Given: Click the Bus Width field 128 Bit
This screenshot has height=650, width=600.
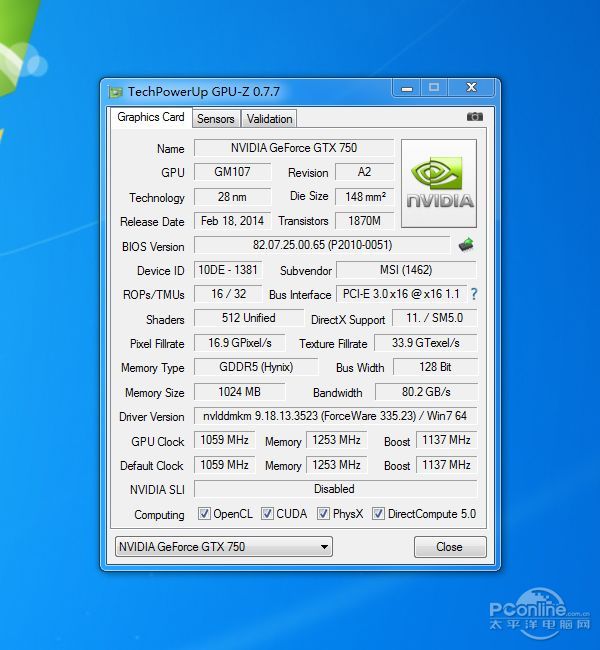Looking at the screenshot, I should click(435, 367).
